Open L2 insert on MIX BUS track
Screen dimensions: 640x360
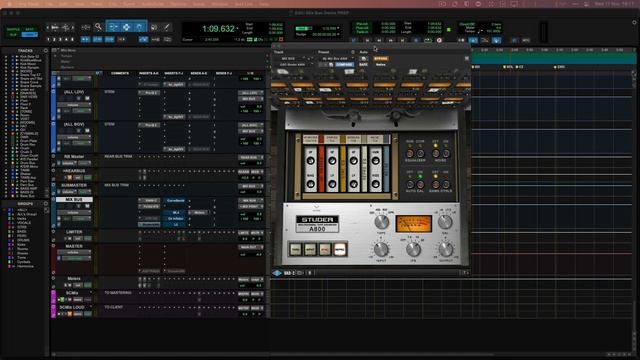tap(176, 224)
